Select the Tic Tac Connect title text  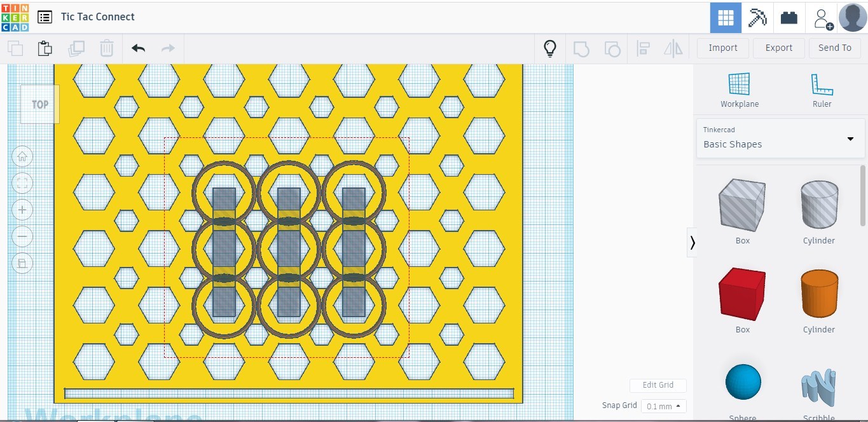[98, 17]
